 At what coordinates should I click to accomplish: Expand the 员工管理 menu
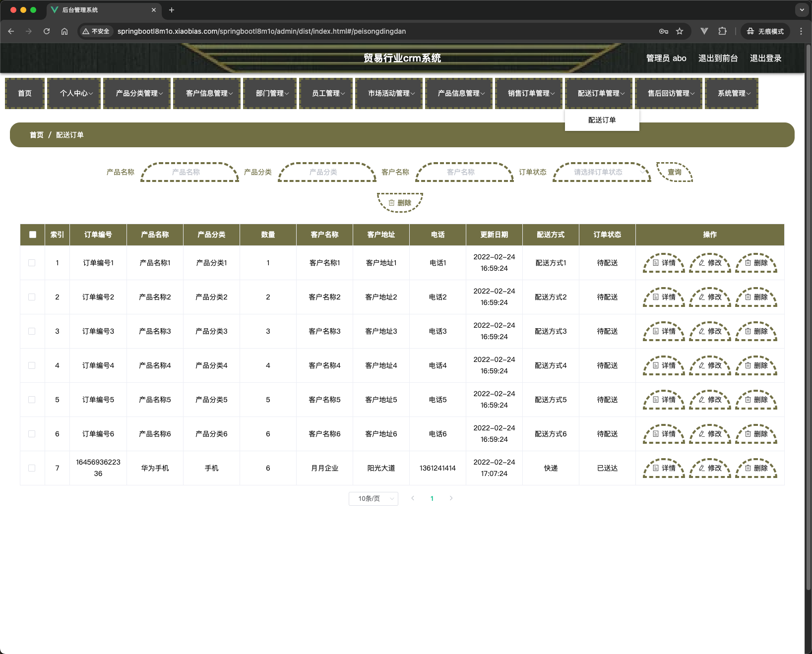[326, 93]
